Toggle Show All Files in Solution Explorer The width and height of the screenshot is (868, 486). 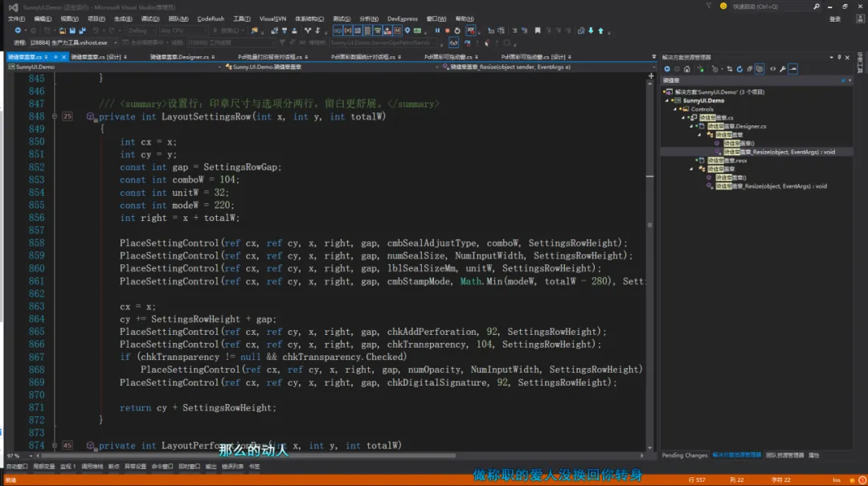tap(759, 69)
